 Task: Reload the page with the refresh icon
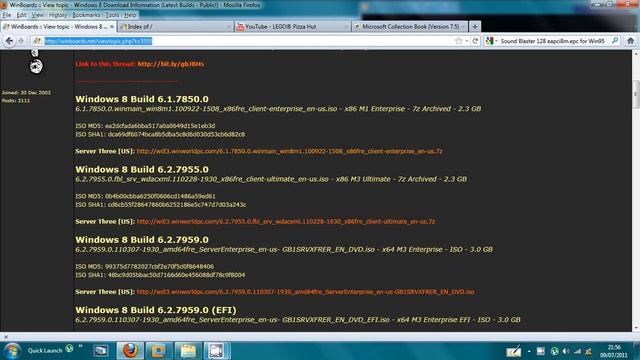pyautogui.click(x=475, y=41)
